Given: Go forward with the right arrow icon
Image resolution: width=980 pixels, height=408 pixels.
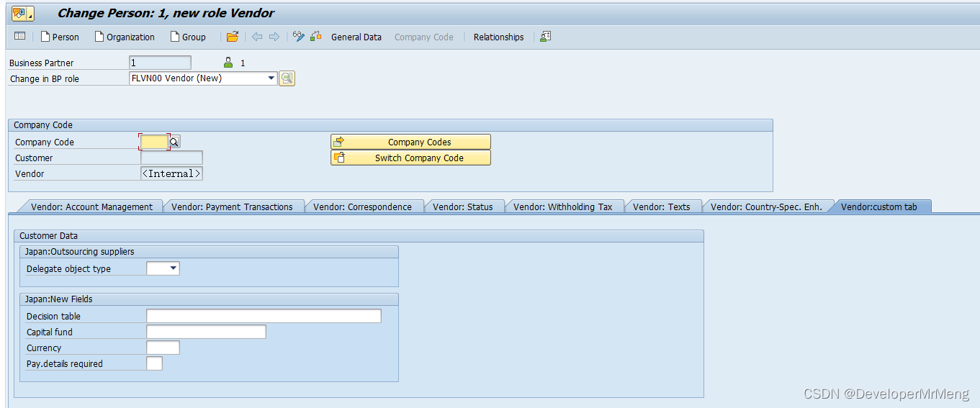Looking at the screenshot, I should click(274, 37).
